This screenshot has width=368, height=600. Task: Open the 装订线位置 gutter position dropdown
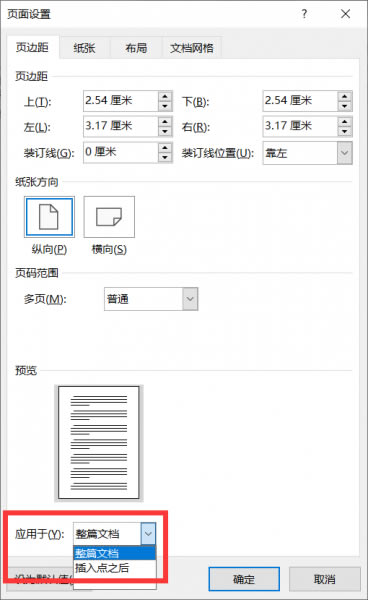[345, 153]
